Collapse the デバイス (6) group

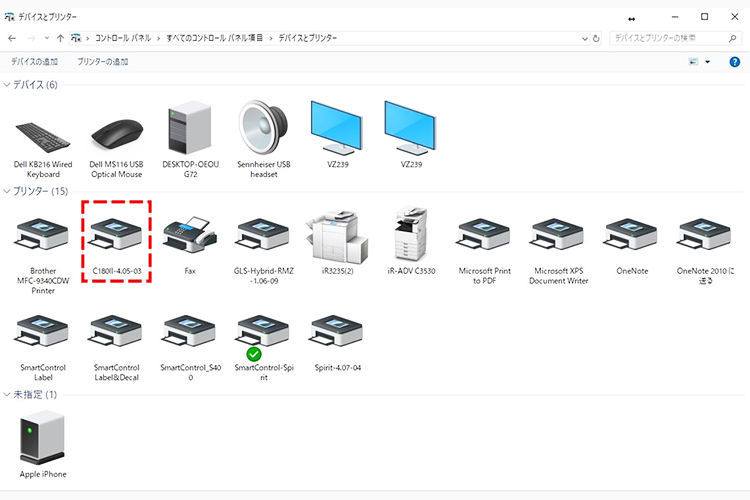pyautogui.click(x=7, y=85)
